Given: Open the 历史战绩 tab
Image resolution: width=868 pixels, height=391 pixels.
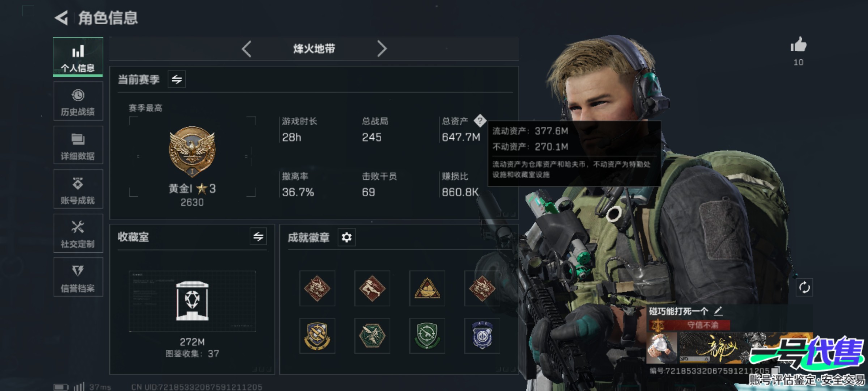Looking at the screenshot, I should point(78,101).
